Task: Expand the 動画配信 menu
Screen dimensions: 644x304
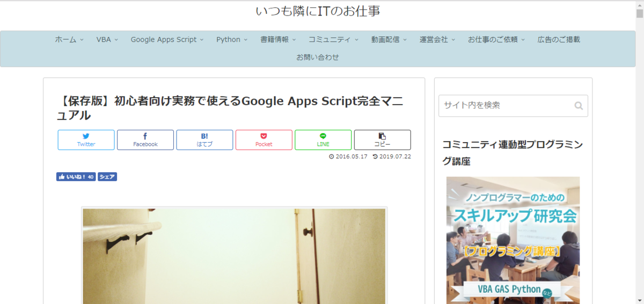Action: pos(389,39)
